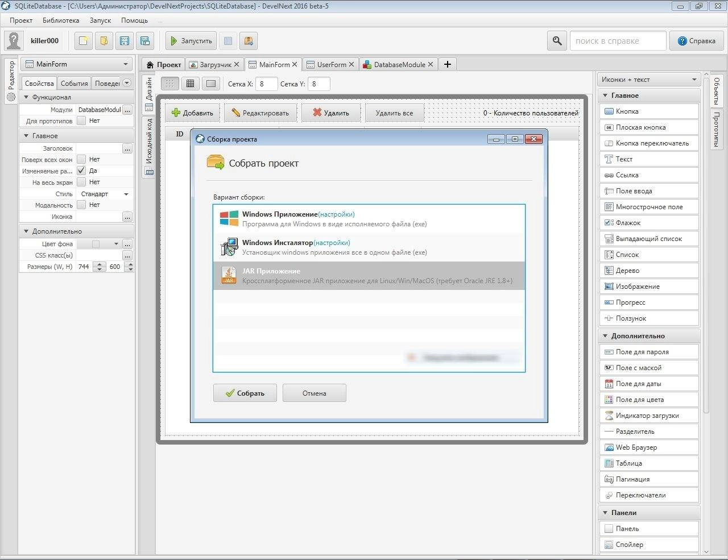Toggle the Для прототипов checkbox
This screenshot has height=560, width=728.
coord(81,121)
